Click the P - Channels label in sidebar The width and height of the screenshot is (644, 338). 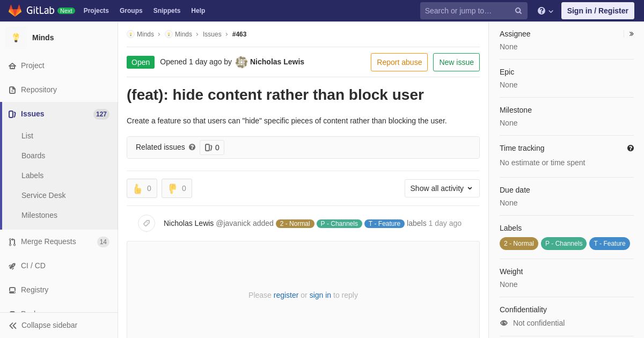click(x=563, y=244)
